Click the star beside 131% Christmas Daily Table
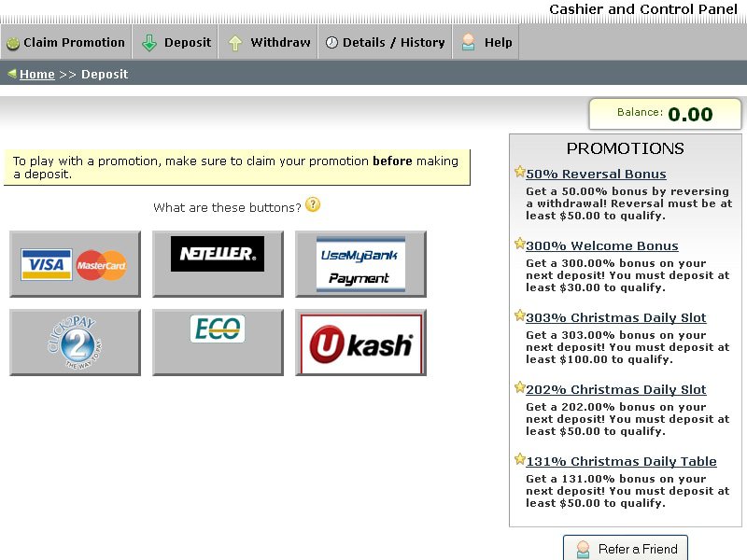The height and width of the screenshot is (560, 747). 520,459
